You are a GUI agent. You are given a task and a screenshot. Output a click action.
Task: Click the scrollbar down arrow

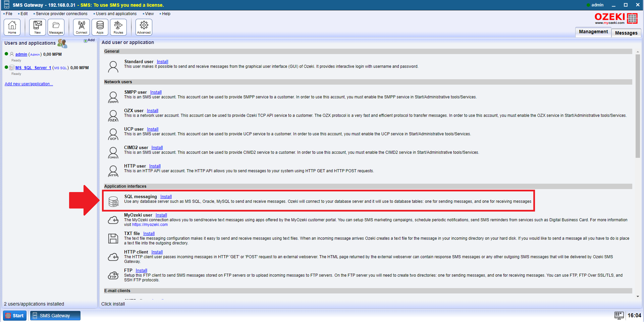(x=638, y=296)
